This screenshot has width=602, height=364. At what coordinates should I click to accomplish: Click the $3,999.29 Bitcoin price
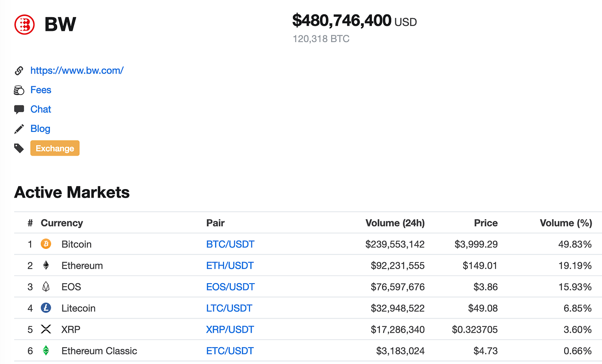476,244
